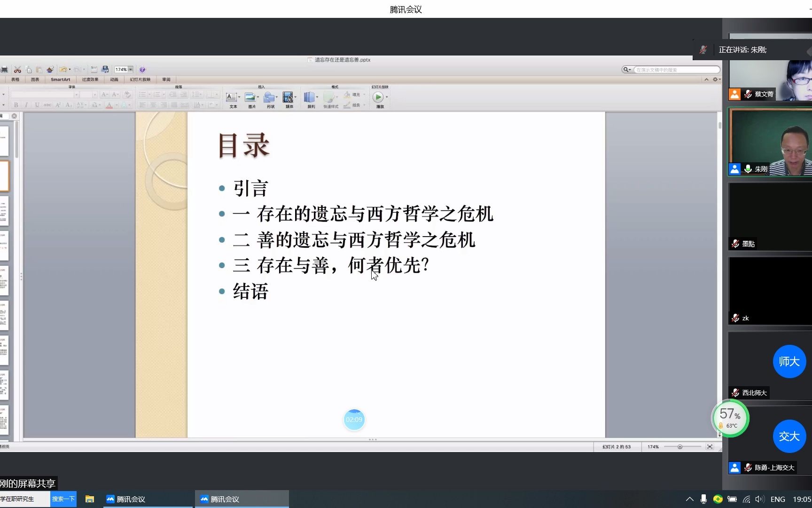Viewport: 812px width, 508px height.
Task: Click the 媒体 media icon
Action: [288, 97]
